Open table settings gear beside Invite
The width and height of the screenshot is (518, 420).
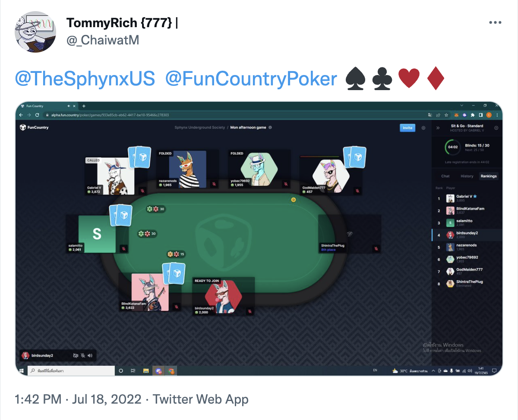tap(423, 128)
